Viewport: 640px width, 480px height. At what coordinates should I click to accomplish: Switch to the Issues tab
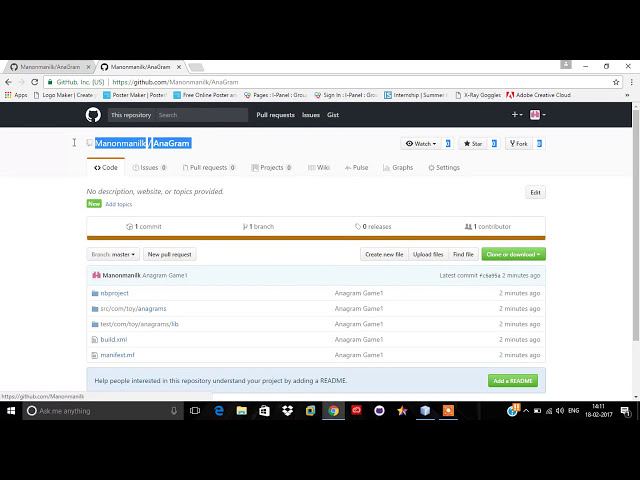coord(149,167)
